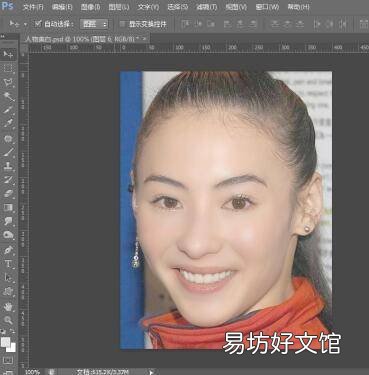Enable the 显示变换控件 checkbox
The image size is (369, 375).
coord(122,24)
